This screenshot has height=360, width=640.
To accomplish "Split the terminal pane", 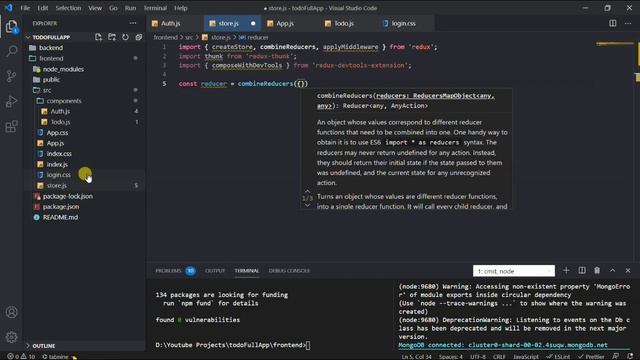I will pos(582,271).
